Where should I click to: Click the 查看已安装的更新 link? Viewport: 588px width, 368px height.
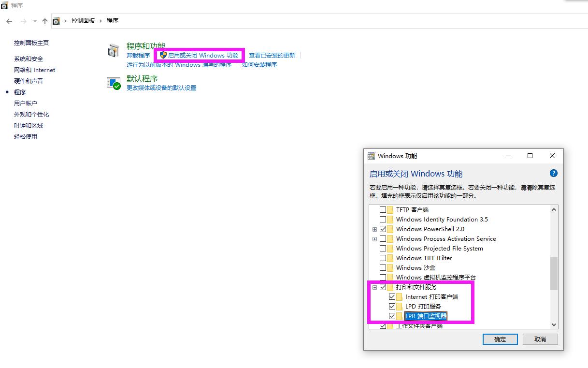tap(272, 56)
